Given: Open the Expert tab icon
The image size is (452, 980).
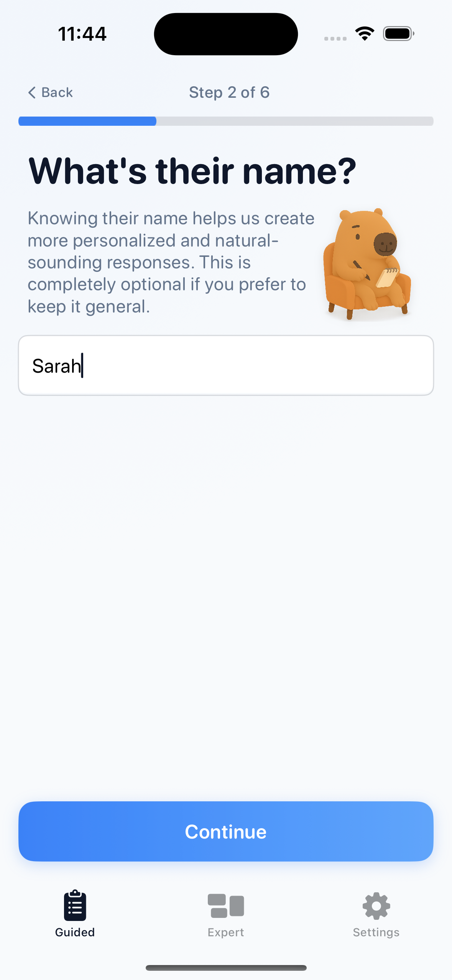Looking at the screenshot, I should coord(226,906).
